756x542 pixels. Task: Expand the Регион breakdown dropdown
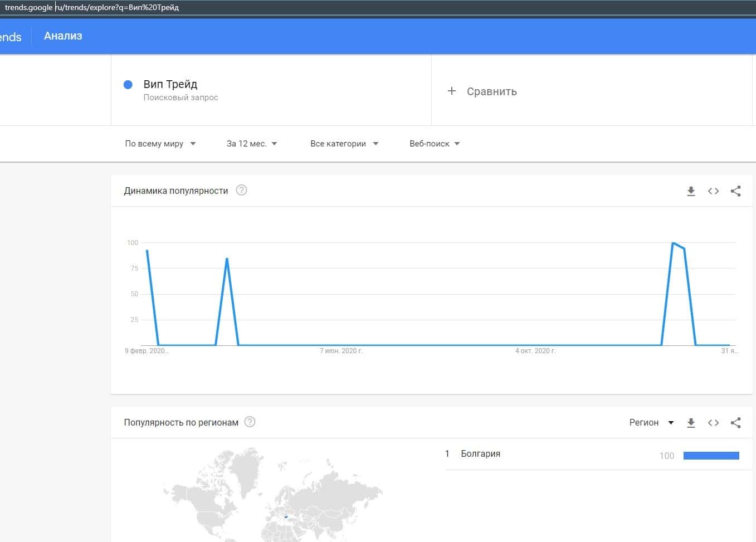pos(652,422)
